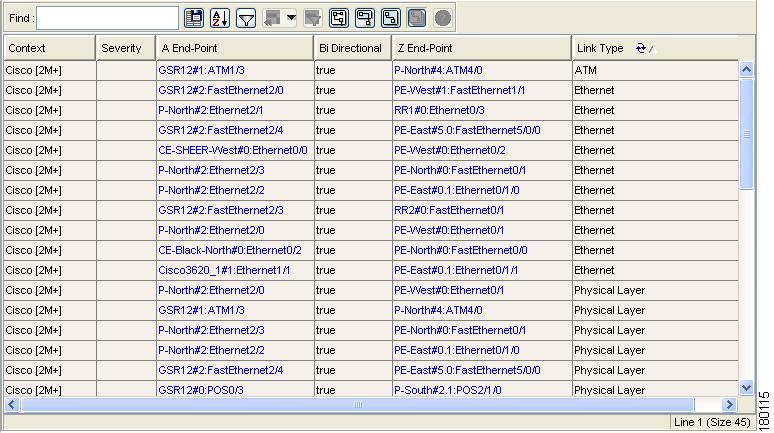Sort by the A End-Point column header
The width and height of the screenshot is (774, 433).
tap(235, 48)
